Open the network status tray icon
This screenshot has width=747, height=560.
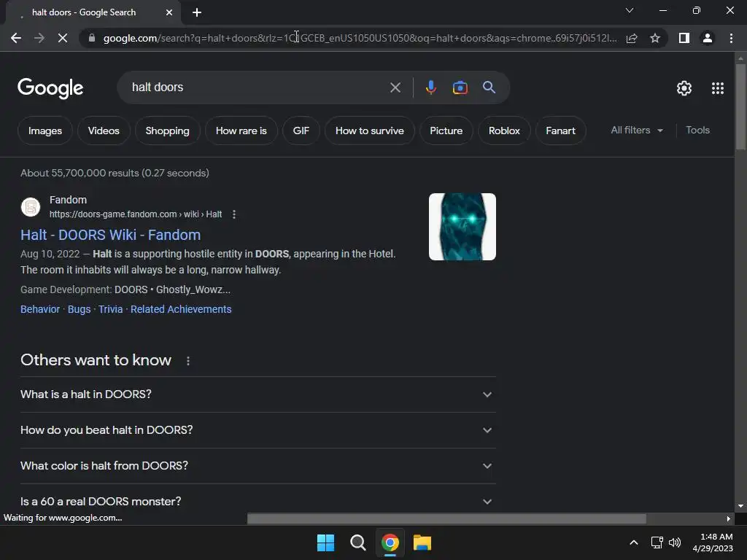[657, 542]
